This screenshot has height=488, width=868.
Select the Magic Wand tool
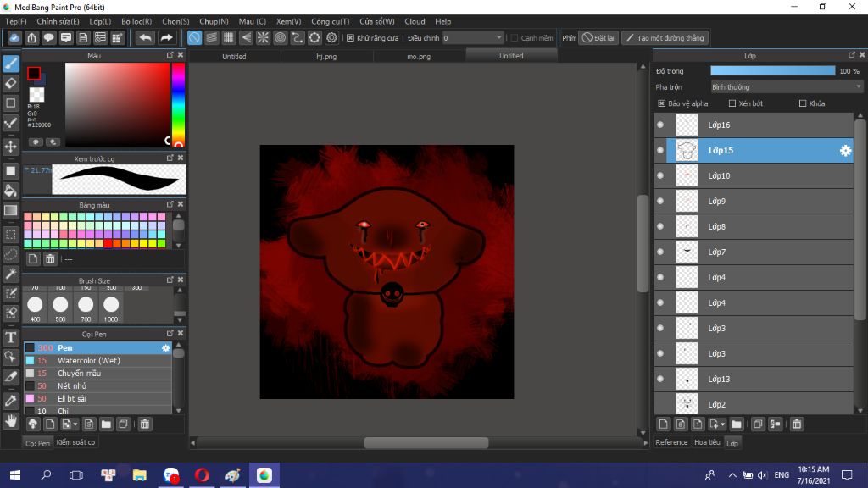point(10,274)
